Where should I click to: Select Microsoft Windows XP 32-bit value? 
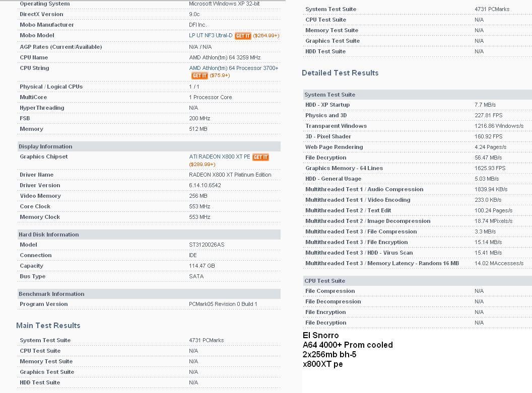[224, 4]
